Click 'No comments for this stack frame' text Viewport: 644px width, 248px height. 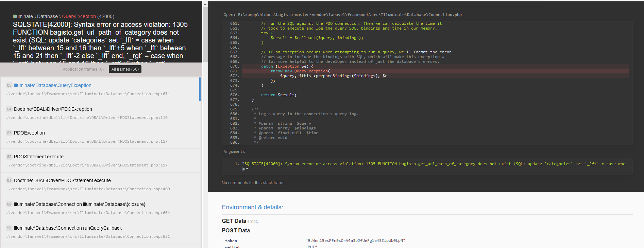click(253, 183)
